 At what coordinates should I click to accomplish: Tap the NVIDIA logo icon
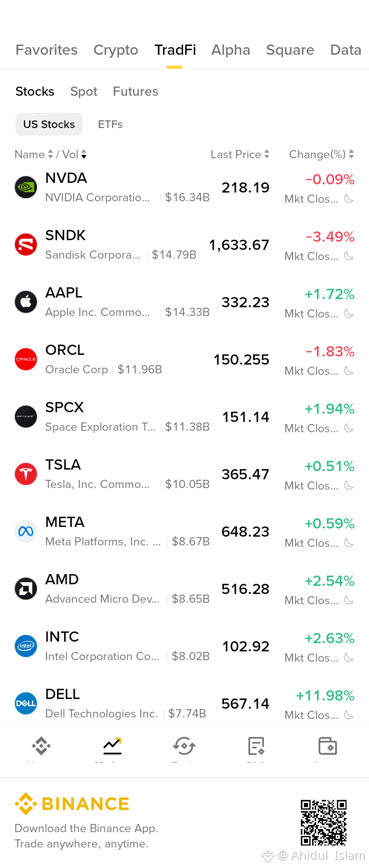coord(26,187)
